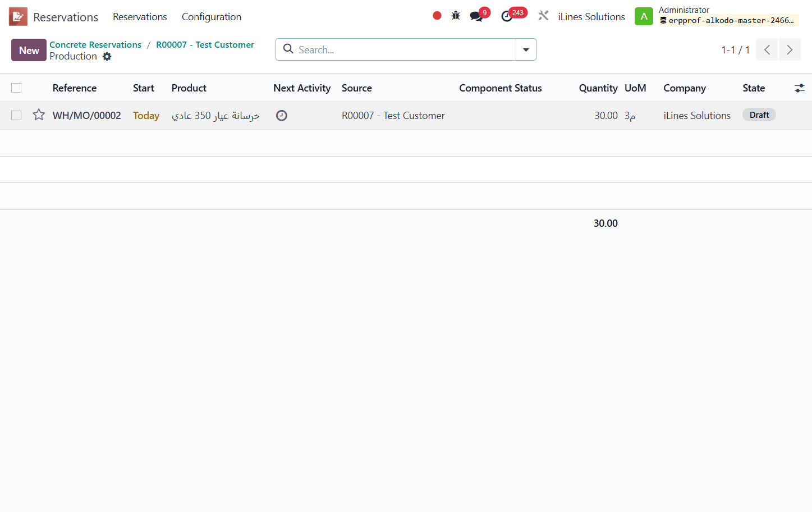Tick the checkbox for WH/MO/00002 row
This screenshot has height=512, width=812.
click(16, 115)
